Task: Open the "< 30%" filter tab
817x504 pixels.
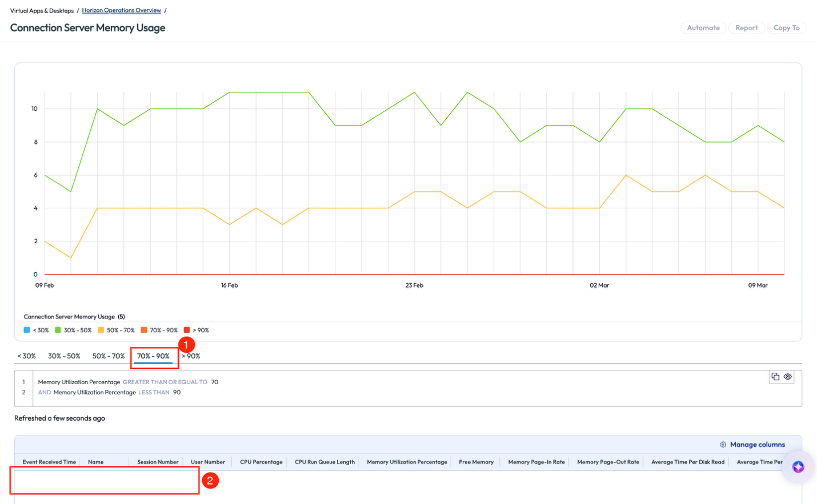Action: coord(26,356)
